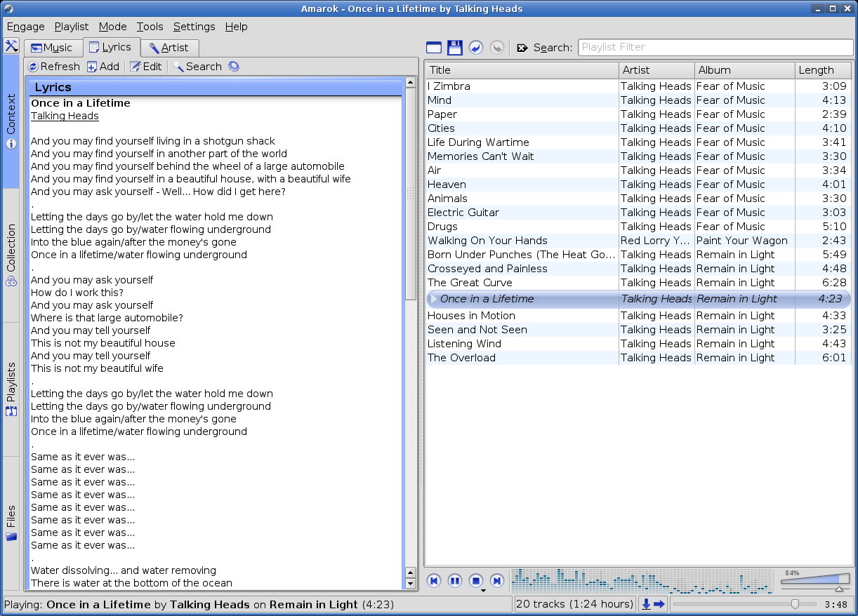Click the 3:48 elapsed time display
The image size is (858, 616).
(x=836, y=604)
